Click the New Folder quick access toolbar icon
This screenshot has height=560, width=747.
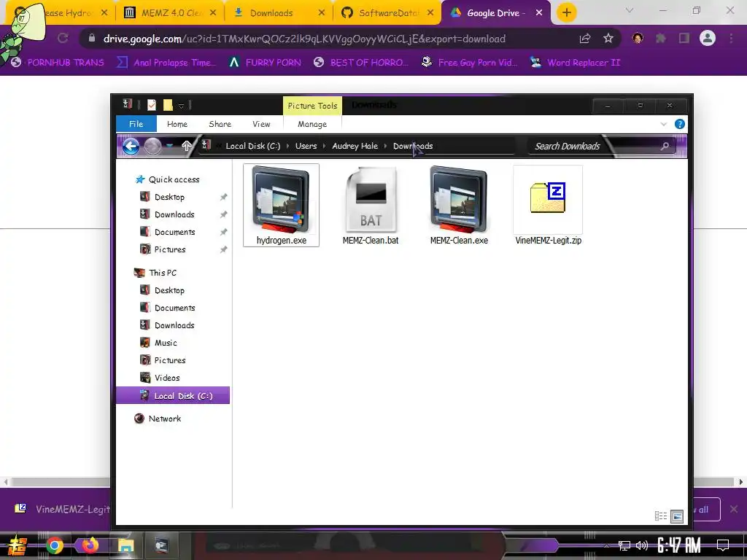click(x=168, y=105)
